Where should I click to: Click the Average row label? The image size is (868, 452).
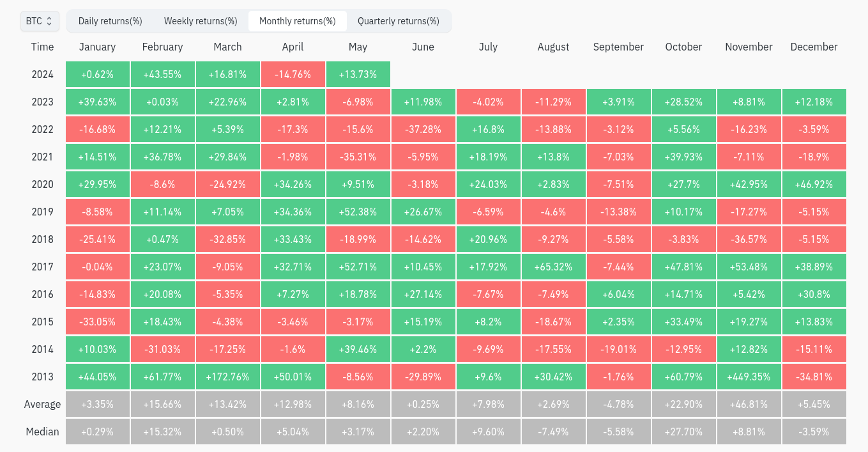pyautogui.click(x=43, y=404)
